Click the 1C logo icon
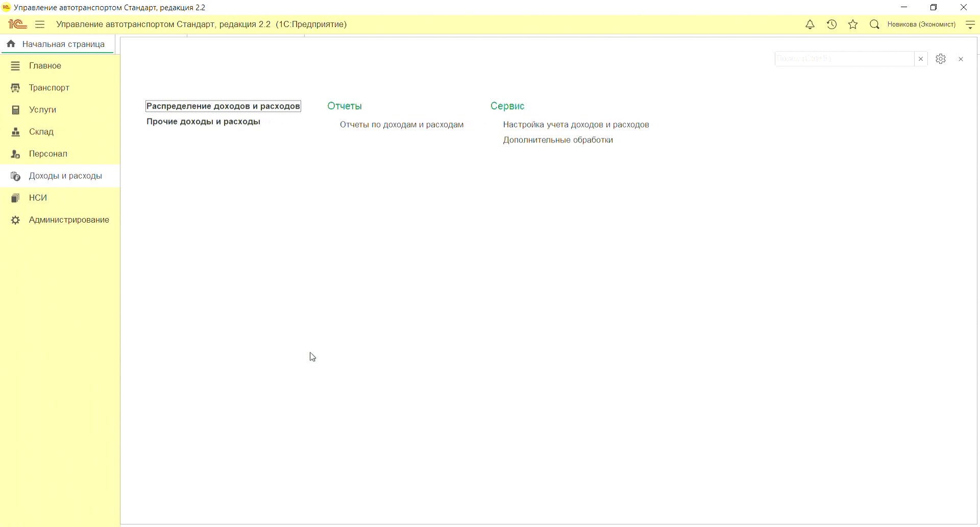The height and width of the screenshot is (527, 980). pos(17,24)
